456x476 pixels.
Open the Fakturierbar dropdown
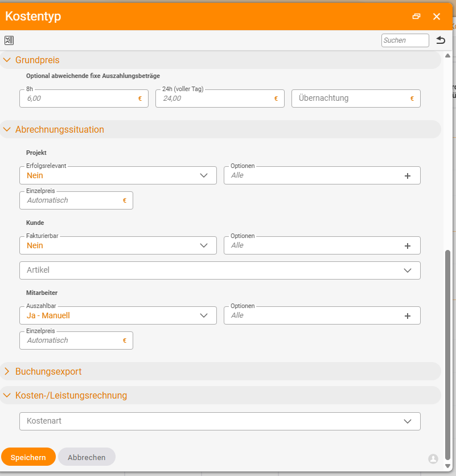pyautogui.click(x=118, y=245)
